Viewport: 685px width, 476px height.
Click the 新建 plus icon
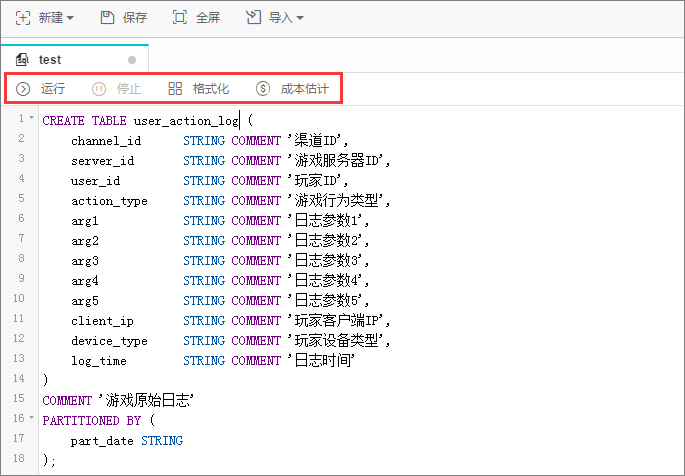(23, 18)
